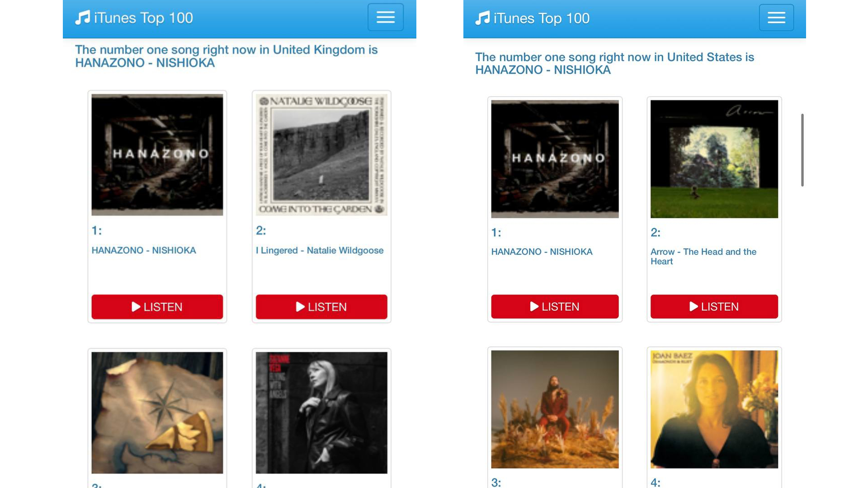Image resolution: width=868 pixels, height=488 pixels.
Task: Play HANAZONO via LISTEN on the UK chart
Action: (x=157, y=307)
